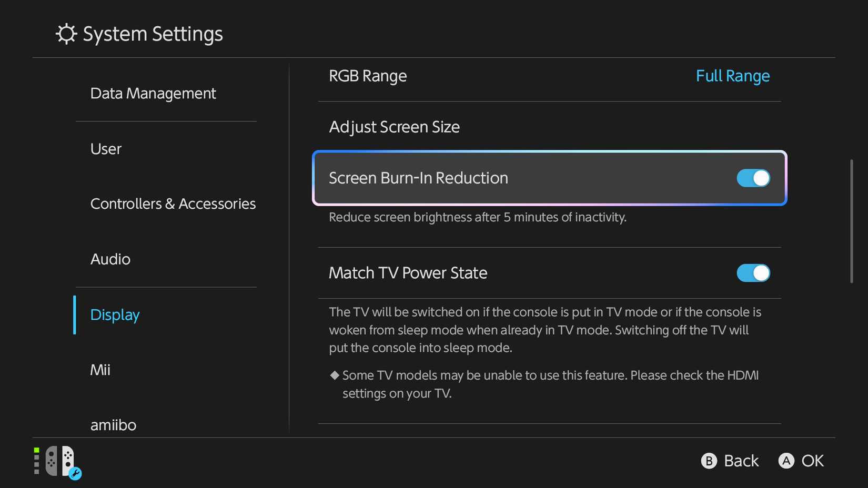
Task: Click the grey left Joy-Con image
Action: click(x=53, y=462)
